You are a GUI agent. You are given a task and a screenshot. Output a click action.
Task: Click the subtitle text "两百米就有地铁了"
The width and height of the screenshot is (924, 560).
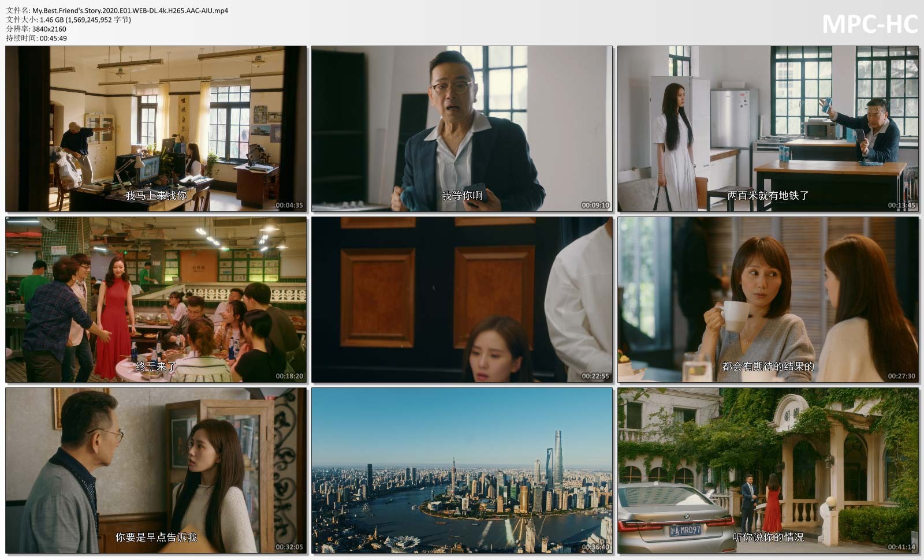tap(768, 196)
